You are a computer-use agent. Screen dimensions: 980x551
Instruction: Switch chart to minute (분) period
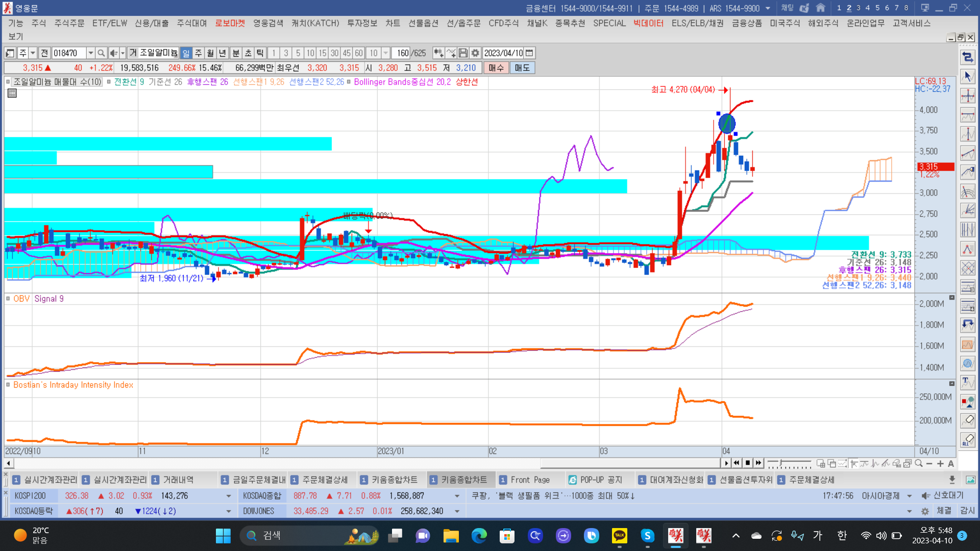(236, 53)
